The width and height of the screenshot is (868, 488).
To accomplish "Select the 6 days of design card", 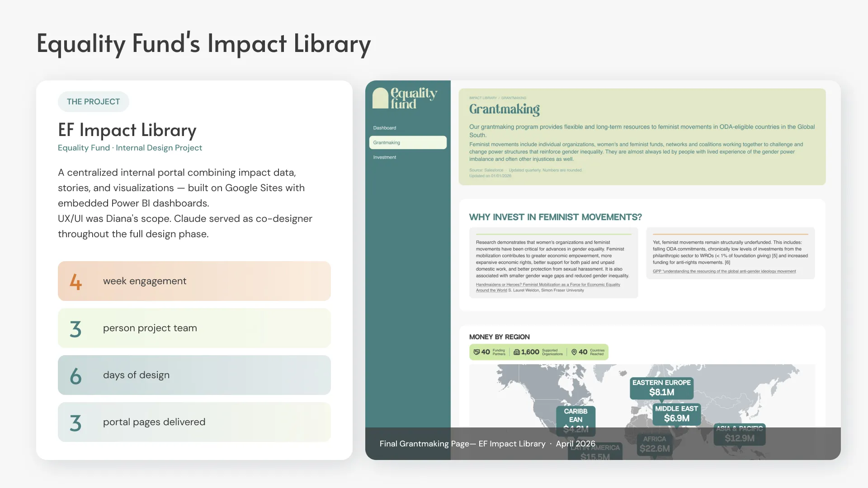I will [x=194, y=375].
